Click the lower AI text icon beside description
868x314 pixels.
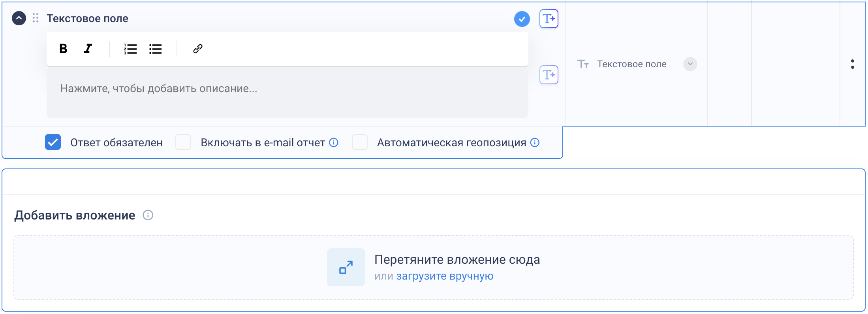click(x=549, y=75)
